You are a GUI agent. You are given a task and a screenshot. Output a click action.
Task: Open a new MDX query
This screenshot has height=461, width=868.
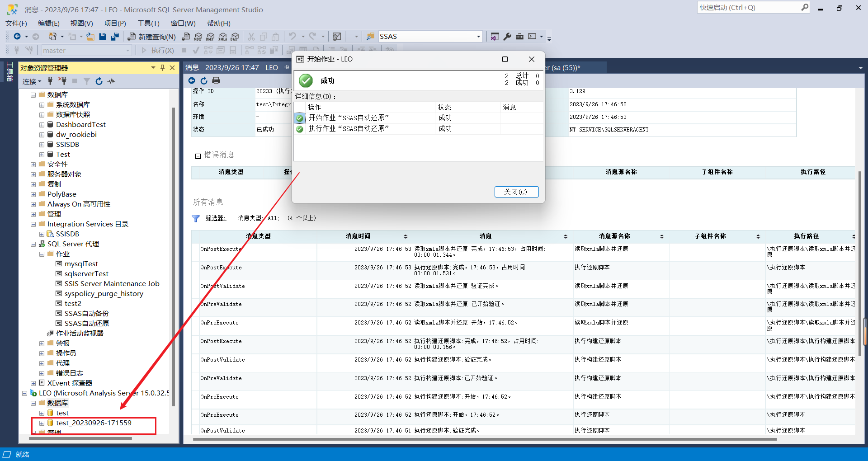tap(198, 37)
